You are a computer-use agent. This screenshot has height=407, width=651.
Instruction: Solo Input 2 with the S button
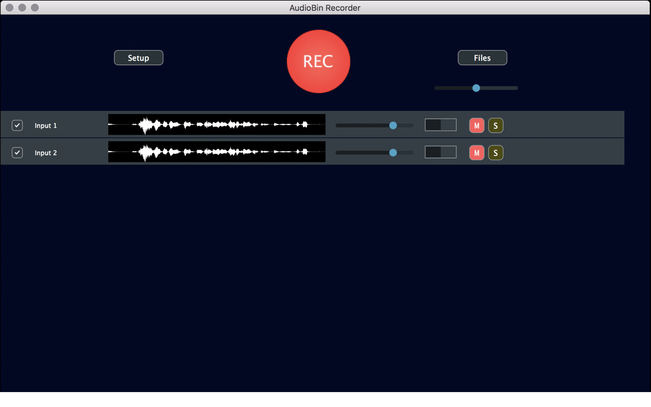pyautogui.click(x=496, y=153)
